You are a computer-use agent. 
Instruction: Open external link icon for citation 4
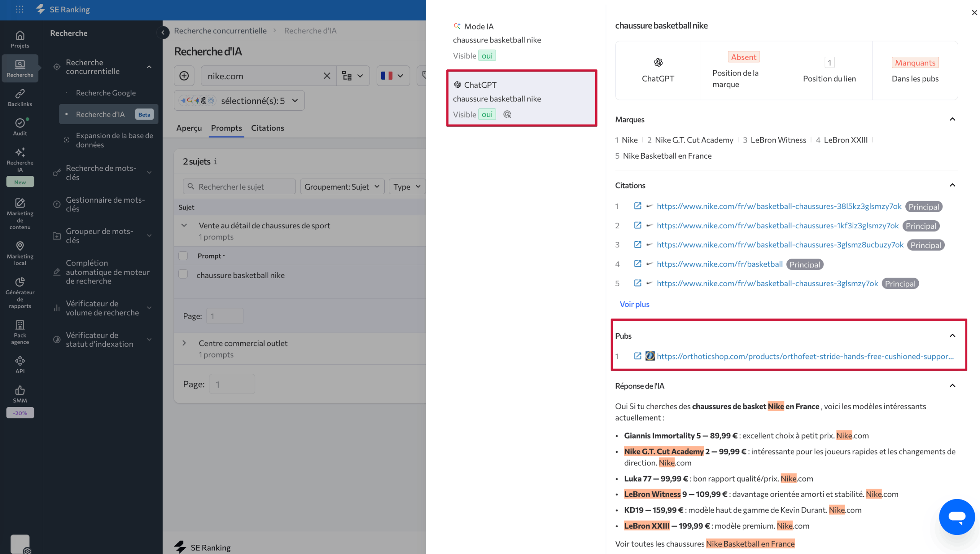click(637, 264)
